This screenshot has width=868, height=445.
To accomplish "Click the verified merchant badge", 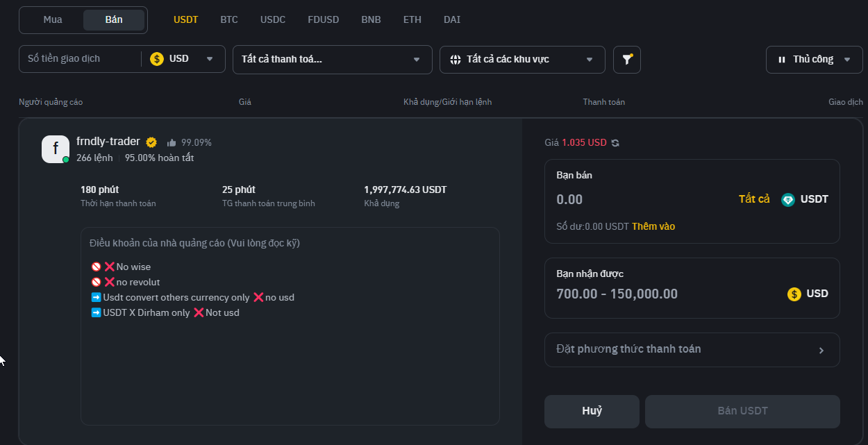I will coord(151,142).
